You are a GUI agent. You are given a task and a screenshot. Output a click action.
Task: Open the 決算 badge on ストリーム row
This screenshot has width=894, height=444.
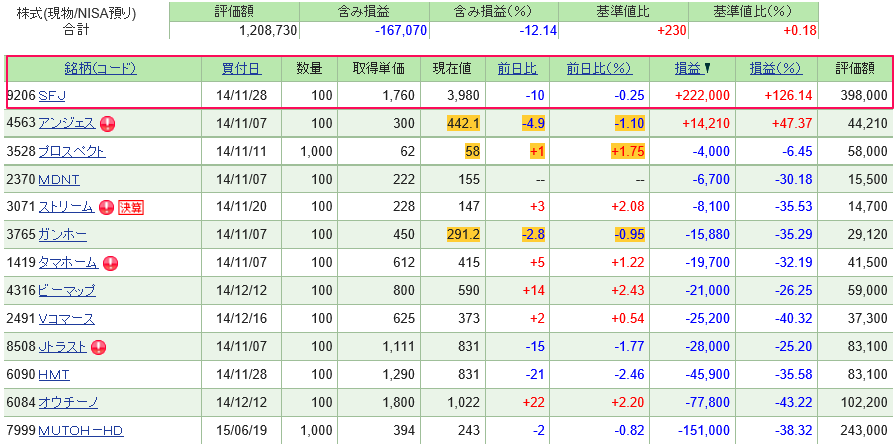click(x=131, y=208)
